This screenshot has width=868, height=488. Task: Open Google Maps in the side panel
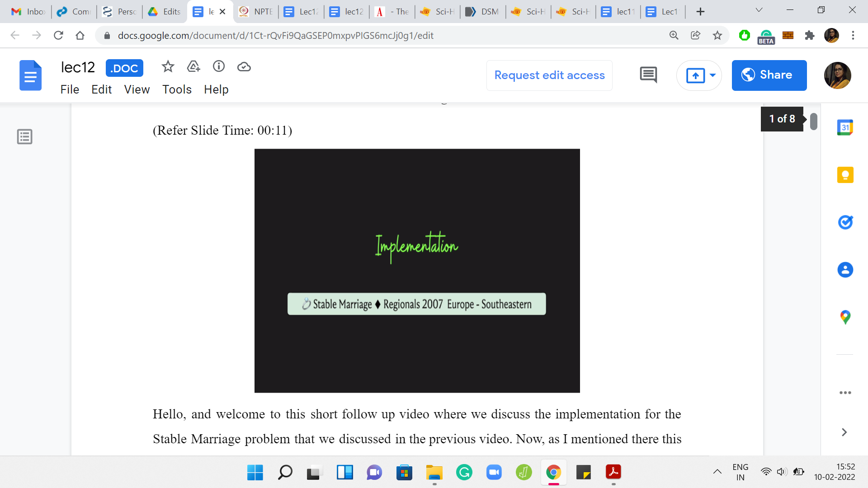pos(845,317)
